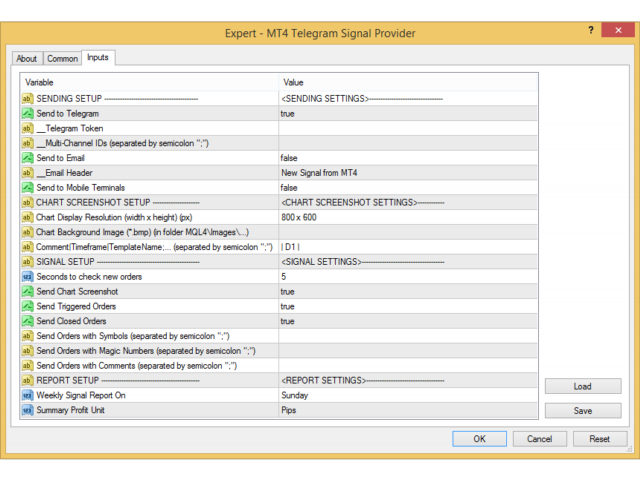Screen dimensions: 640x480
Task: Click the string icon beside CHART SCREENSHOT SETUP
Action: [27, 202]
